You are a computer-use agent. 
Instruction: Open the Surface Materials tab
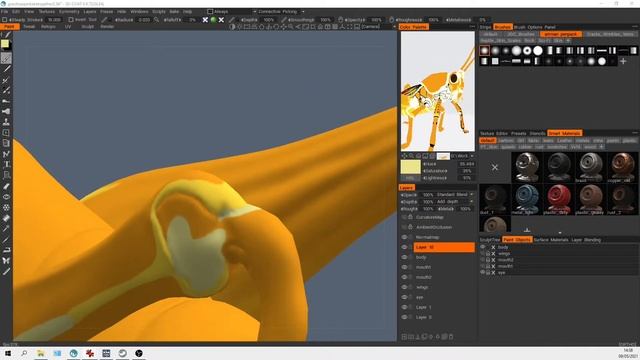551,240
